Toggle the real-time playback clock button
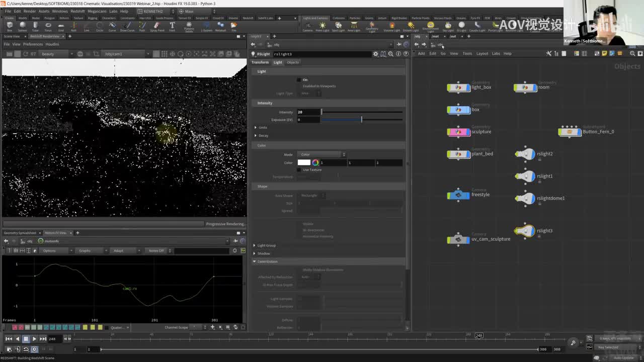The height and width of the screenshot is (362, 644). tap(34, 349)
